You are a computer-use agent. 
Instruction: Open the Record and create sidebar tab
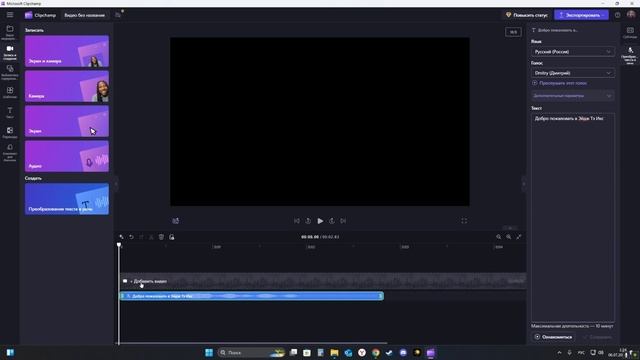pos(10,53)
